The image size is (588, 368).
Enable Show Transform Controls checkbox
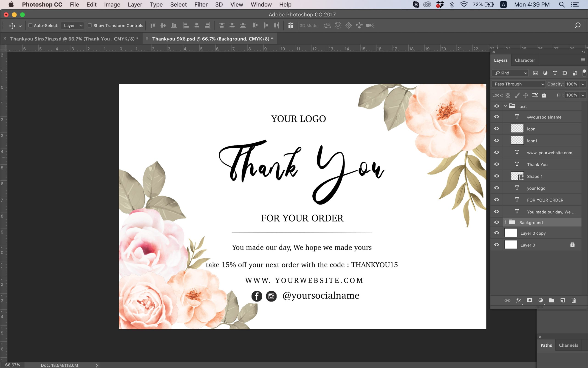(x=90, y=25)
